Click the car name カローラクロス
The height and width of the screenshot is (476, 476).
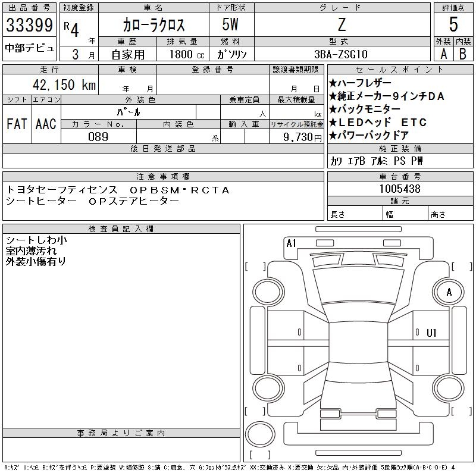[x=154, y=25]
